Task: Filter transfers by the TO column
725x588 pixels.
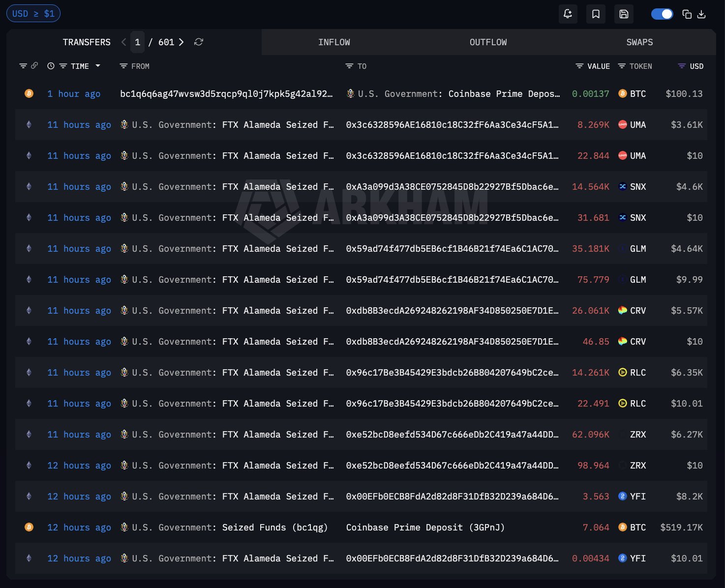Action: click(349, 66)
